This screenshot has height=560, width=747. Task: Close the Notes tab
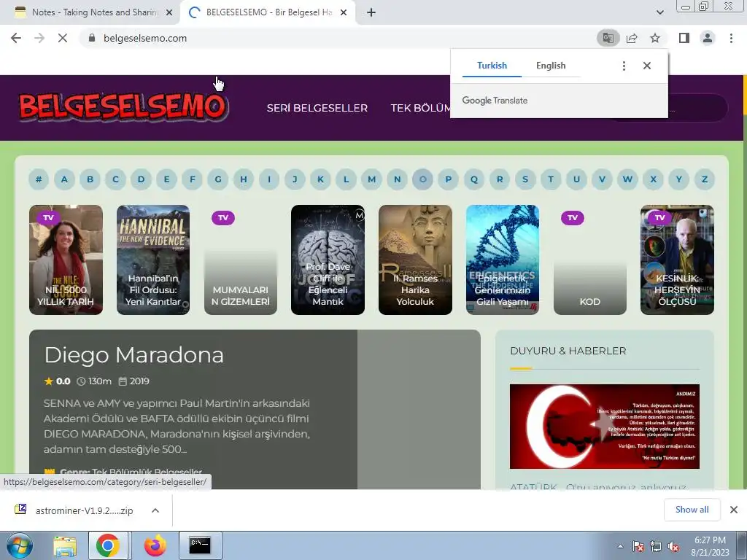click(169, 12)
